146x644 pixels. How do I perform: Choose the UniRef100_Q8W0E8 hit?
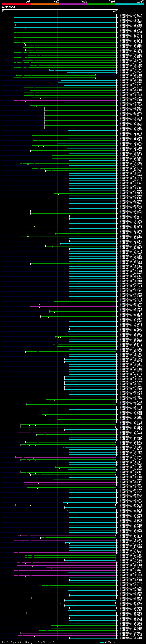click(x=131, y=67)
